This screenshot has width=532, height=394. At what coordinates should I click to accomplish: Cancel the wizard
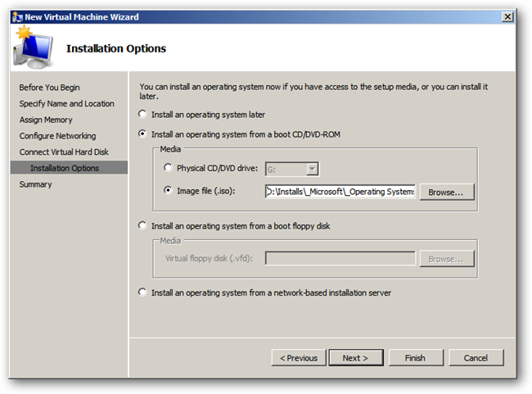click(x=476, y=358)
